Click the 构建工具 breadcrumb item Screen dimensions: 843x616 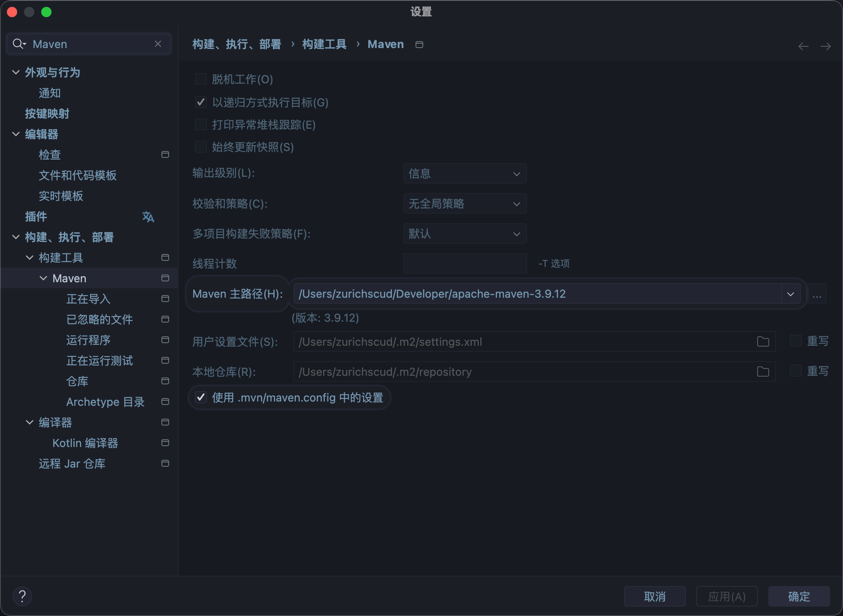[x=324, y=44]
